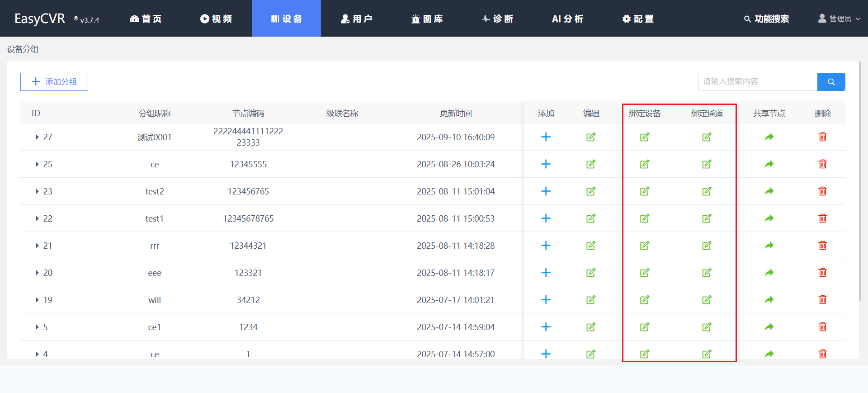Expand the tree row for ID 22

click(x=37, y=218)
